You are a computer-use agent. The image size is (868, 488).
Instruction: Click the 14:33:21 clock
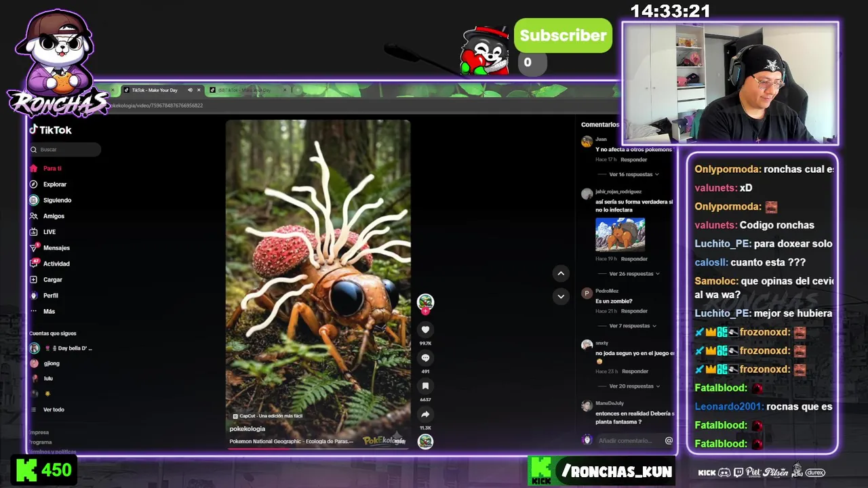(x=670, y=12)
